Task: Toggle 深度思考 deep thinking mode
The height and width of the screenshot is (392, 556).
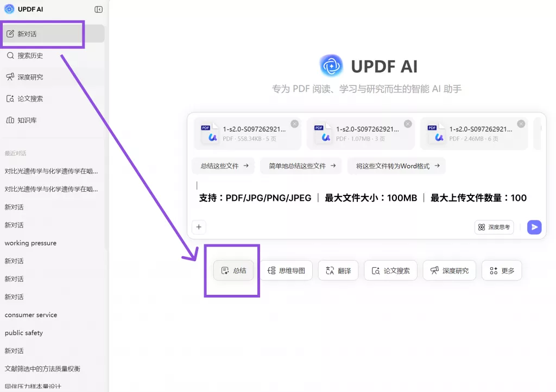Action: 494,227
